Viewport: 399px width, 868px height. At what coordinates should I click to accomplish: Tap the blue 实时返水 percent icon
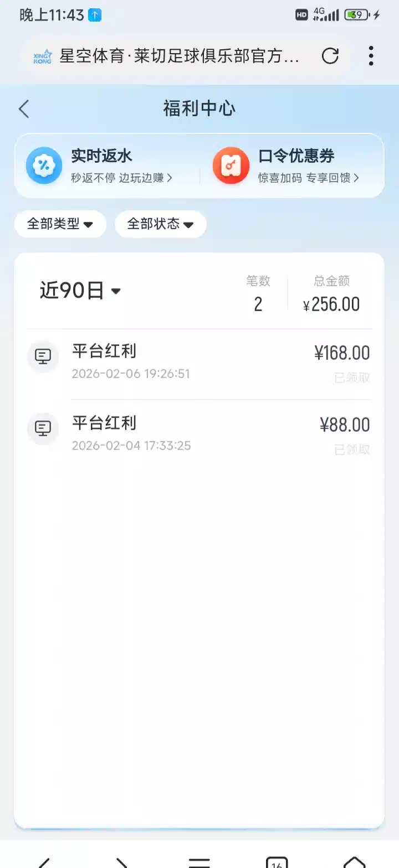[44, 165]
